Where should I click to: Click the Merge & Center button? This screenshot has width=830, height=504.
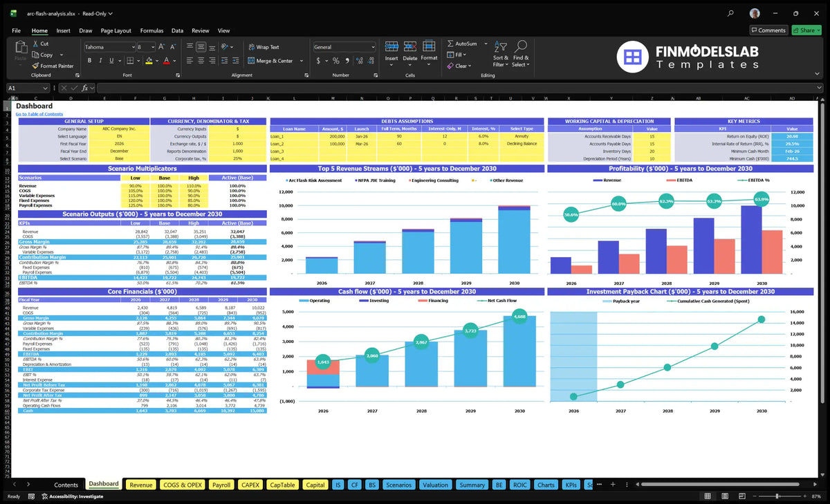[x=271, y=61]
